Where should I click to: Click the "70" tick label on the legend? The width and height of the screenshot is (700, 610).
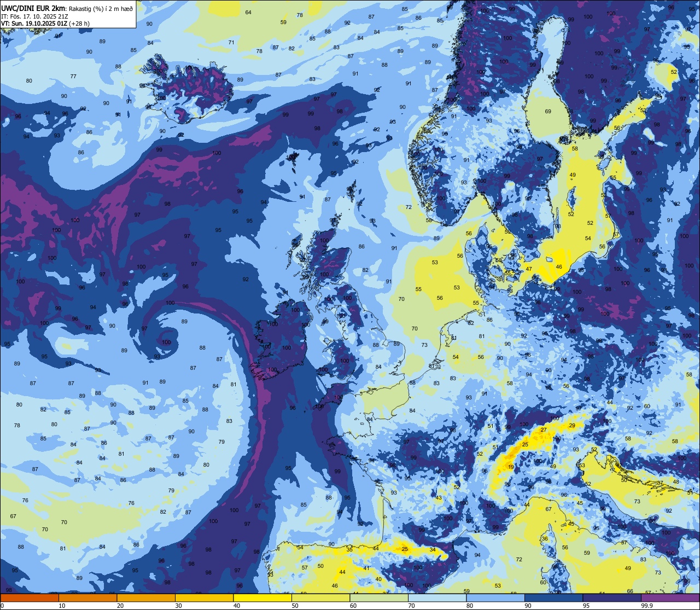click(411, 606)
